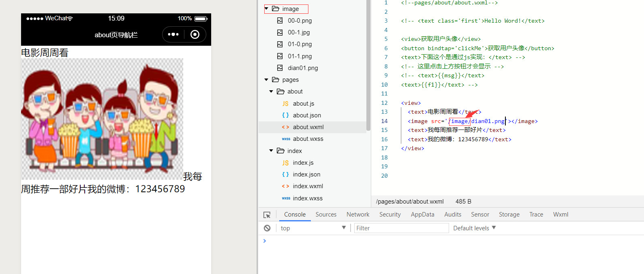Open the Default levels dropdown

coord(475,228)
